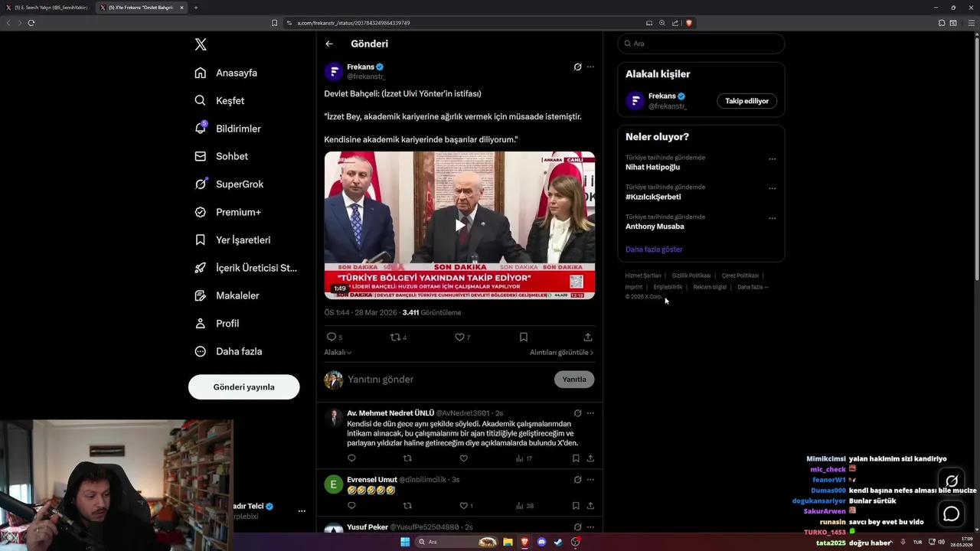Click the Ara search box

(701, 44)
